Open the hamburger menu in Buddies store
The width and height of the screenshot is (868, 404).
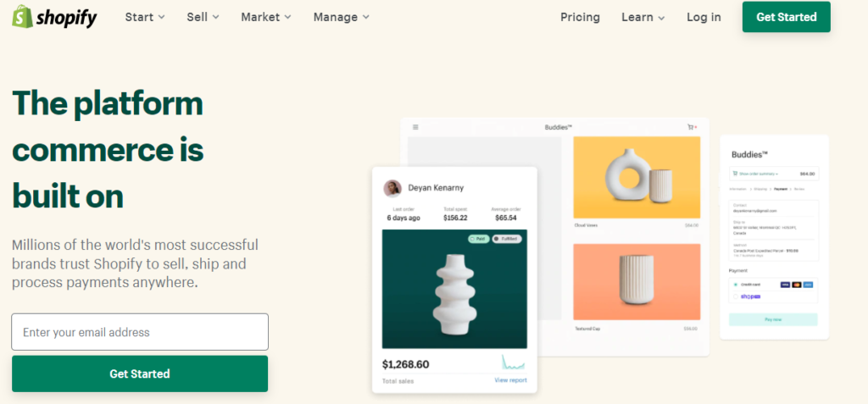(x=415, y=127)
